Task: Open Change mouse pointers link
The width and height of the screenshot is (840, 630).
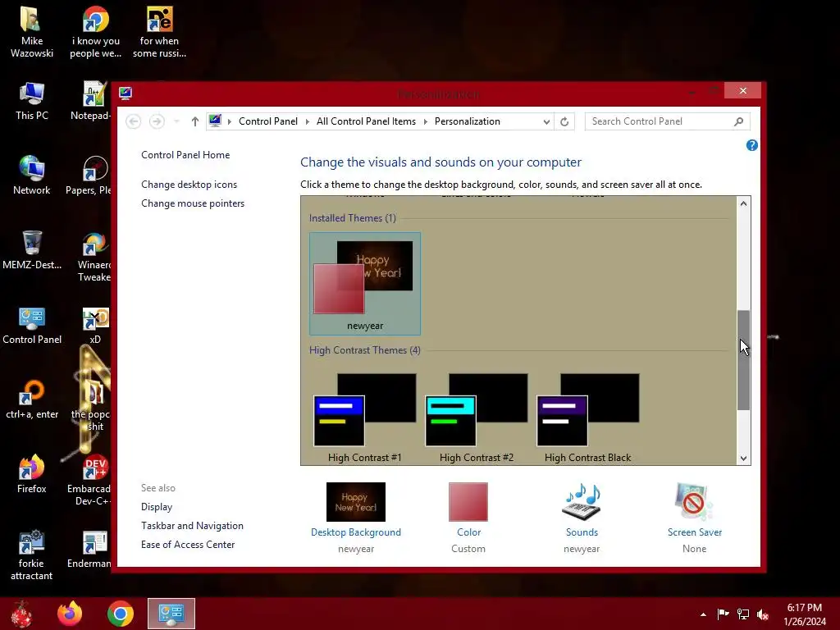Action: pyautogui.click(x=193, y=203)
